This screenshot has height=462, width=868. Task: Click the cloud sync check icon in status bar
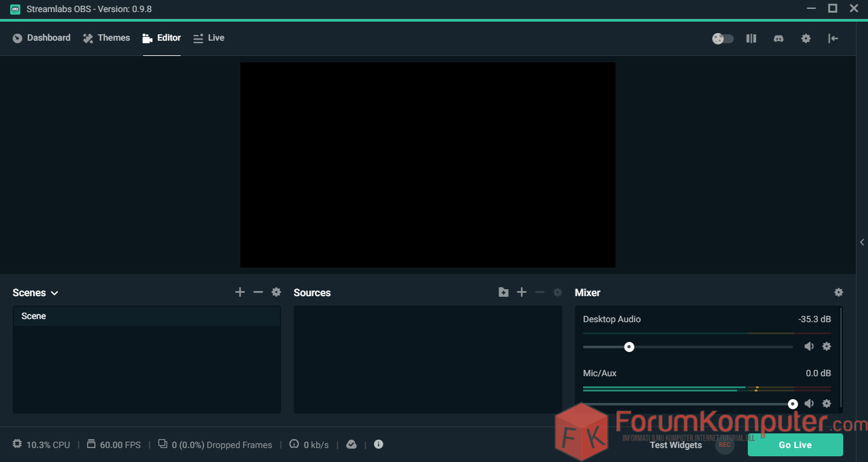pyautogui.click(x=352, y=445)
